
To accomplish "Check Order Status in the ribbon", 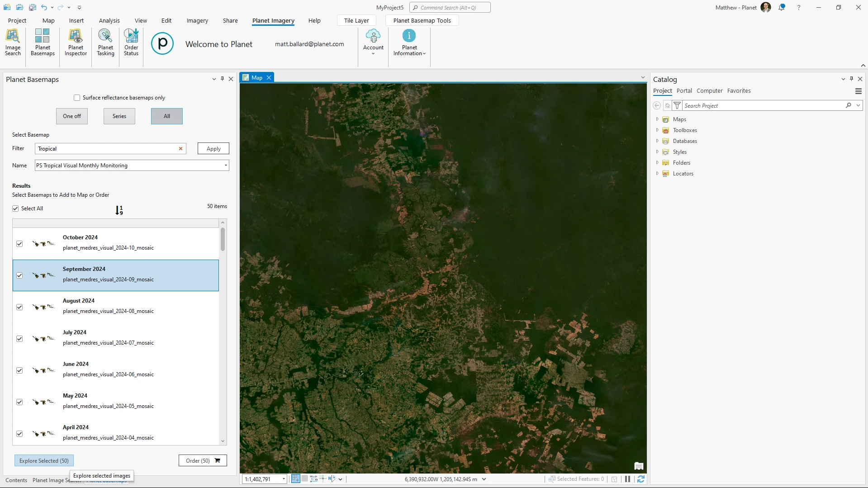I will (x=131, y=42).
